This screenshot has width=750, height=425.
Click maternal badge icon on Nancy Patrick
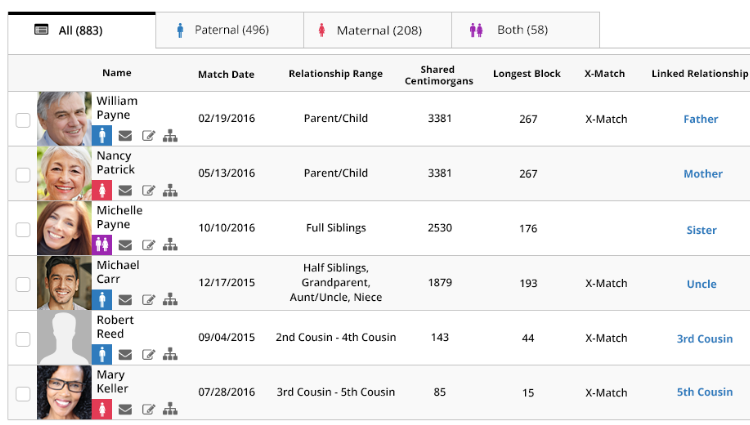[x=102, y=190]
